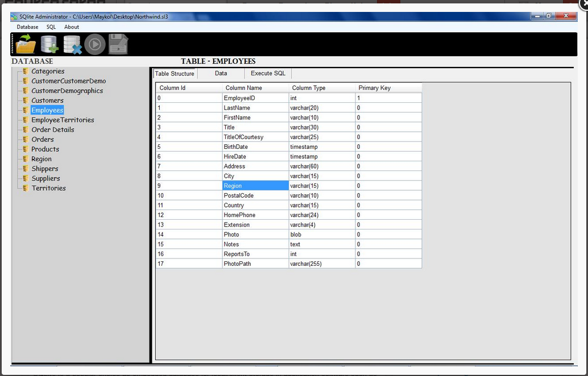This screenshot has height=376, width=588.
Task: Click the folder icon beside Orders
Action: tap(24, 139)
